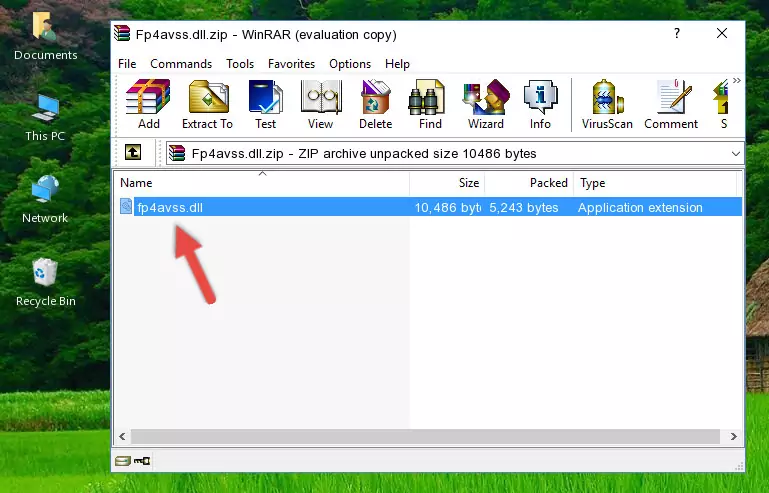Open Extract To tool
This screenshot has height=493, width=769.
click(207, 104)
